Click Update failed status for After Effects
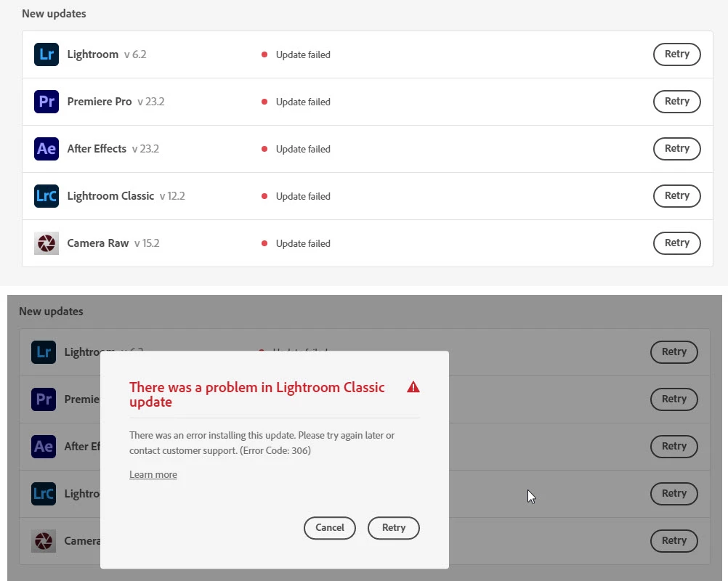This screenshot has height=581, width=728. 303,150
